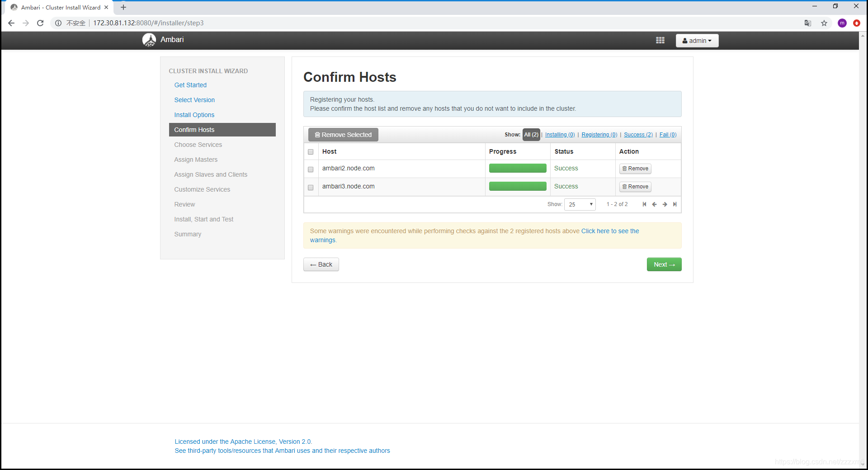Click ambari3.node.com progress bar

click(518, 186)
